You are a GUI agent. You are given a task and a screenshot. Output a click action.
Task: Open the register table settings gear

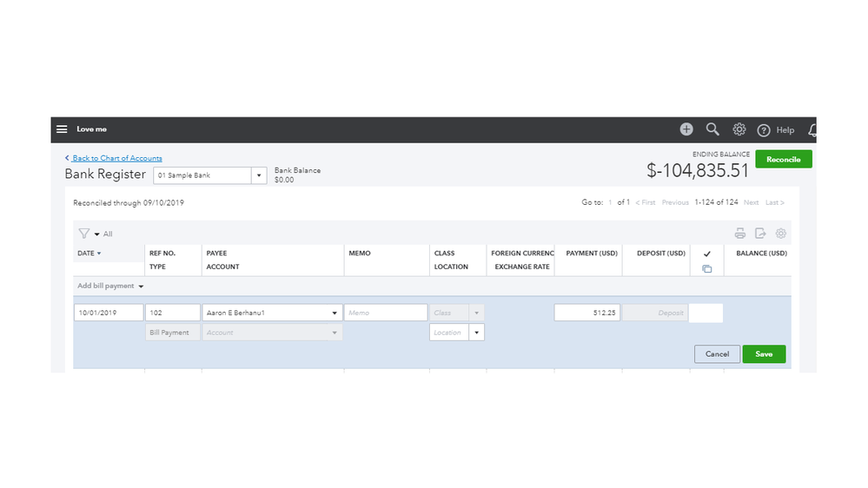click(x=781, y=234)
